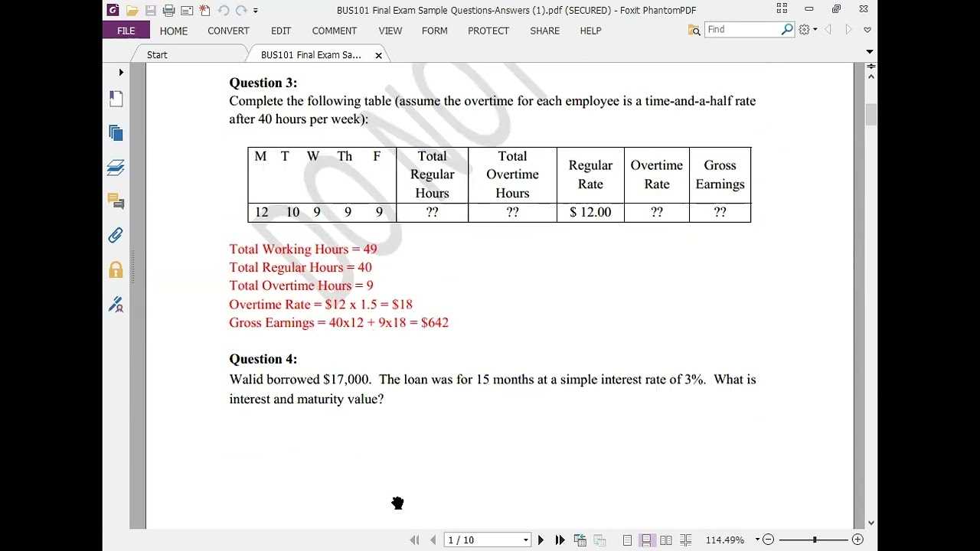Go to next view icon
The image size is (980, 551).
599,540
